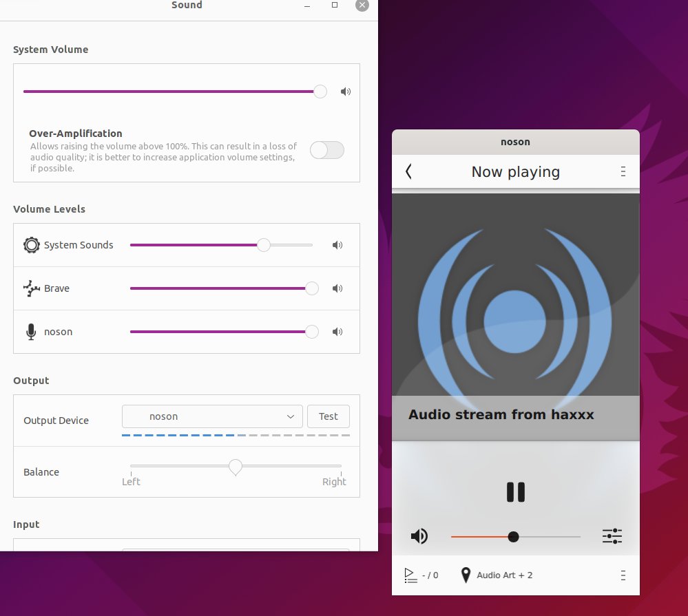Click the Balance slider handle

pos(236,467)
